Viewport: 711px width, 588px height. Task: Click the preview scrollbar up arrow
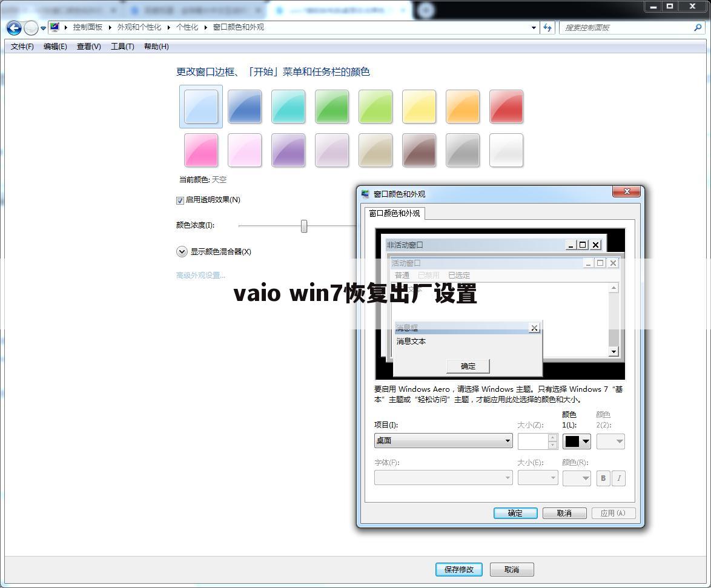613,288
